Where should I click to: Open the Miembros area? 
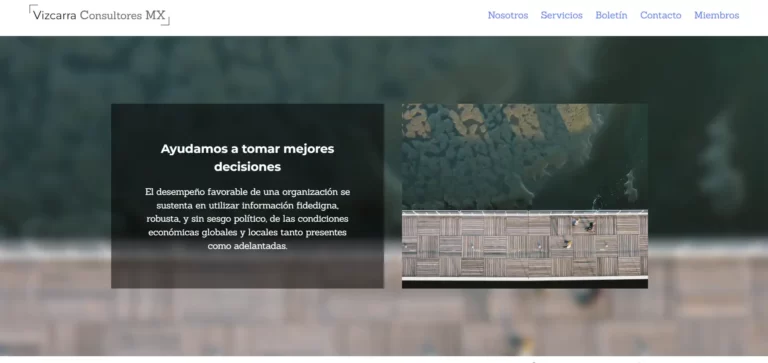click(x=716, y=15)
